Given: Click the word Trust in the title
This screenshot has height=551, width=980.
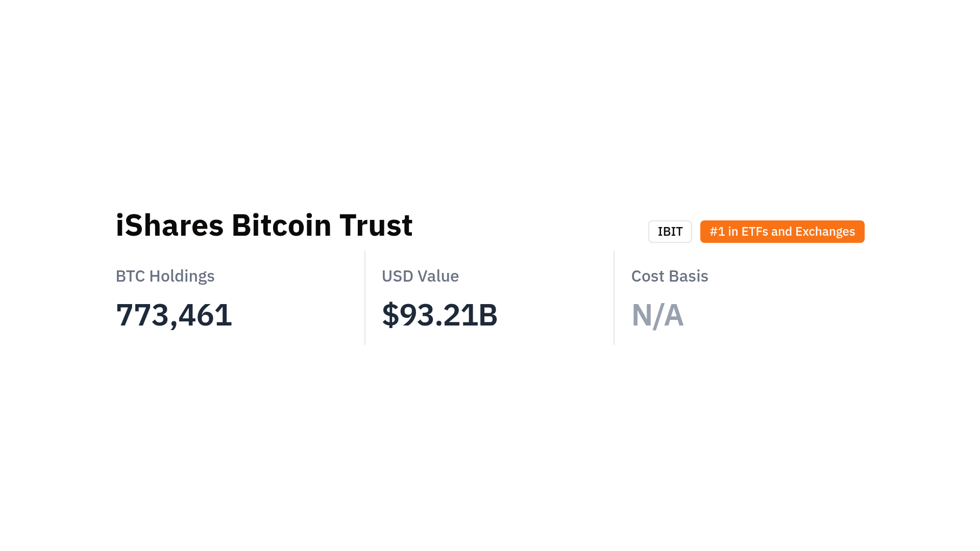Looking at the screenshot, I should click(376, 225).
